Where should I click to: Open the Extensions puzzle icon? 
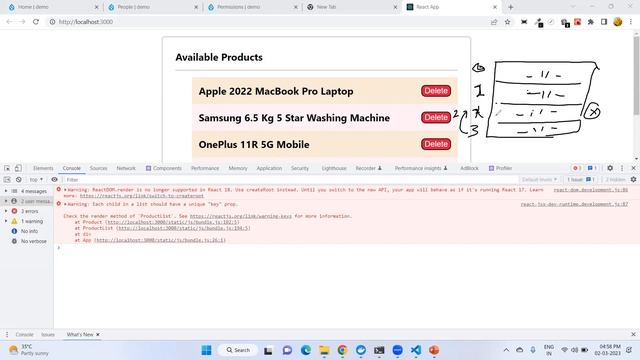click(x=591, y=22)
